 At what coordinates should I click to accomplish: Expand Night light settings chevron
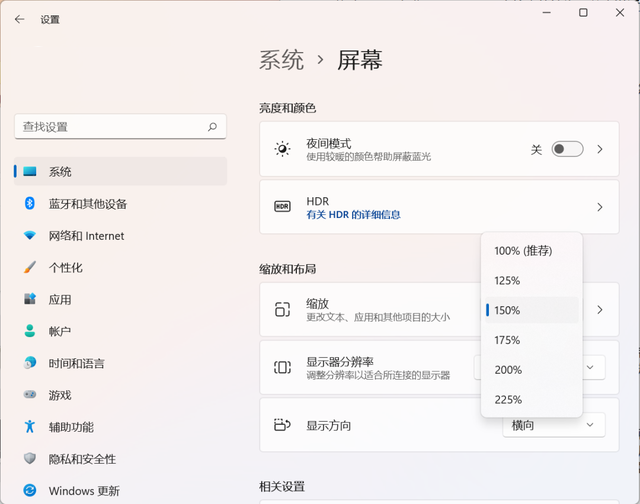coord(600,149)
